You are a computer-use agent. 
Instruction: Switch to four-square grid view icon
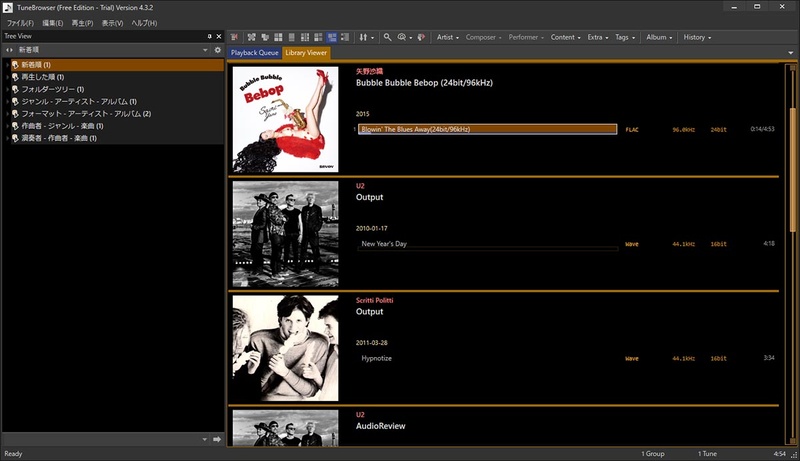point(278,37)
